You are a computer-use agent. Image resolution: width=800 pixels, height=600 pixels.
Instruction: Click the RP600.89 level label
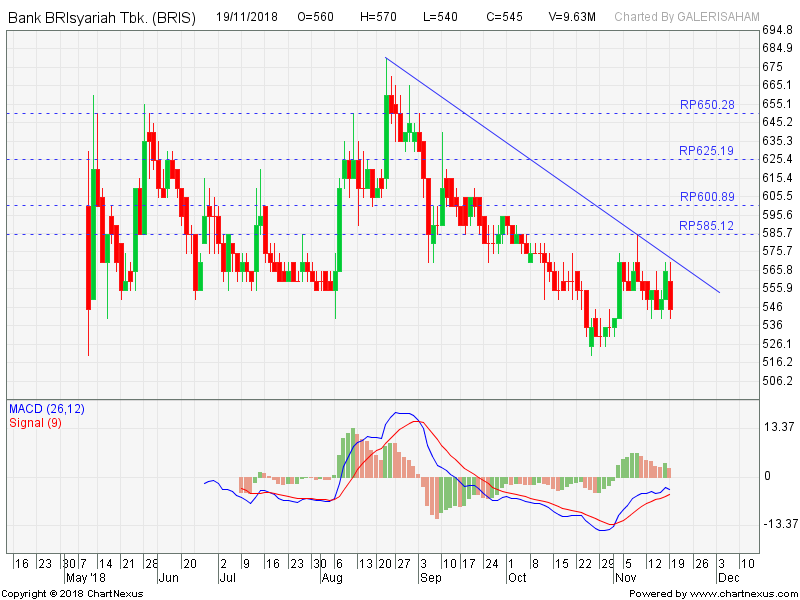point(706,197)
